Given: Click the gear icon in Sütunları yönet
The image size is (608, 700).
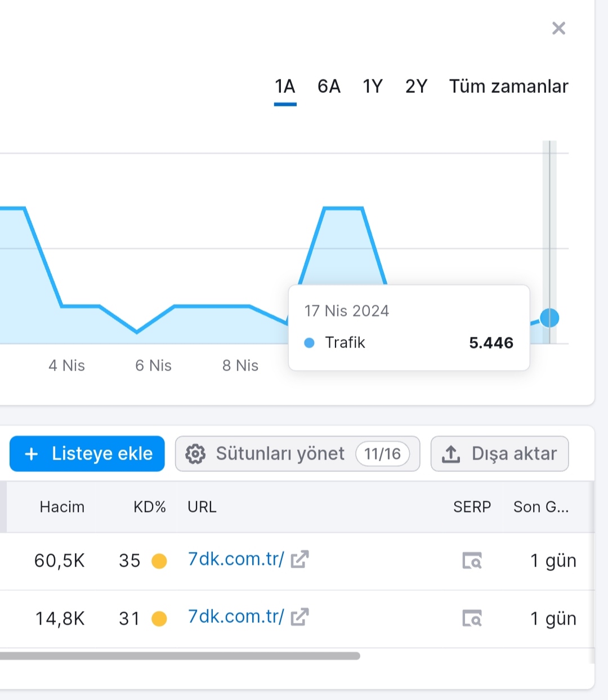Looking at the screenshot, I should [195, 454].
